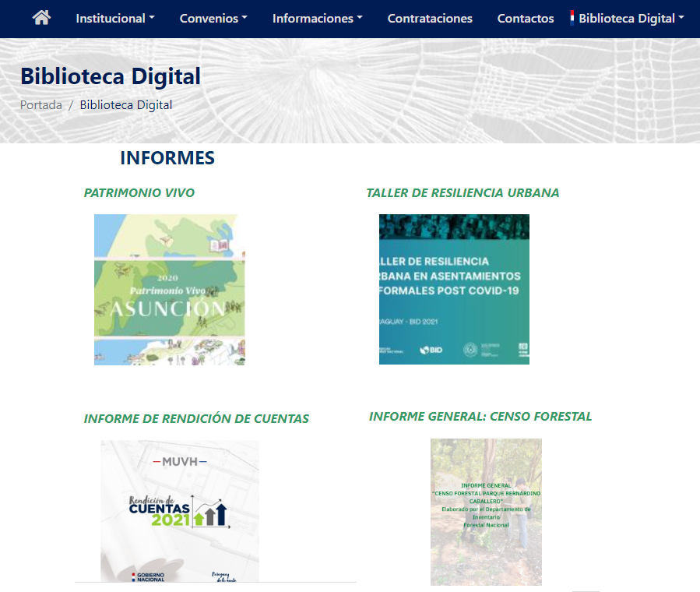Open the Convenios dropdown menu

tap(213, 19)
